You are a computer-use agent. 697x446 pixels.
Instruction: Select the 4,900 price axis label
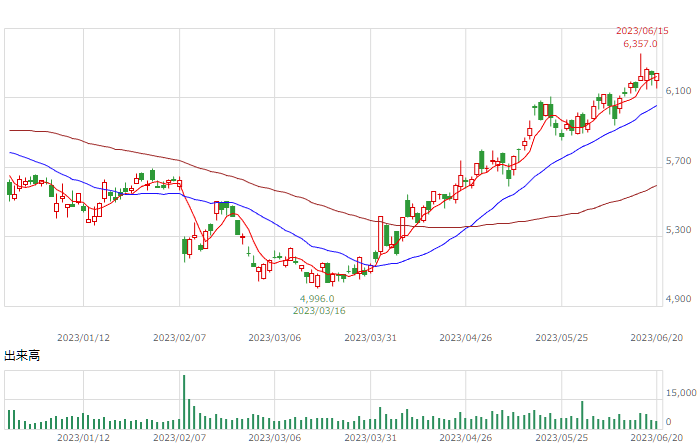(678, 299)
